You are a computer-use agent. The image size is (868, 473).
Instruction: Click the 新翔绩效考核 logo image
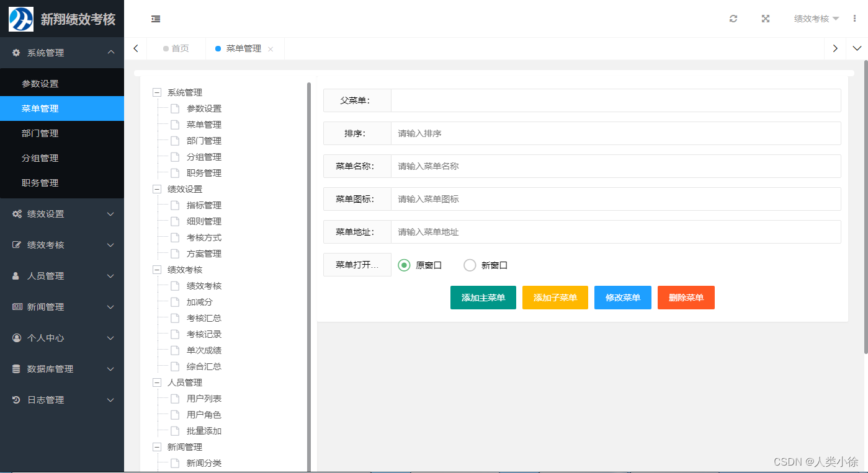[x=21, y=19]
